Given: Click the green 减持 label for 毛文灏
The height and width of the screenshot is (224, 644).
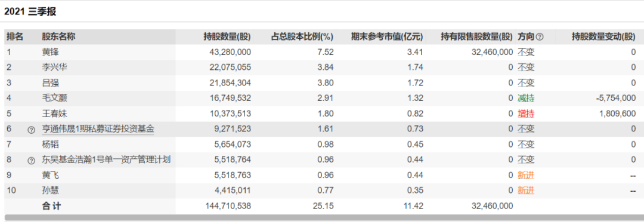Looking at the screenshot, I should [526, 99].
